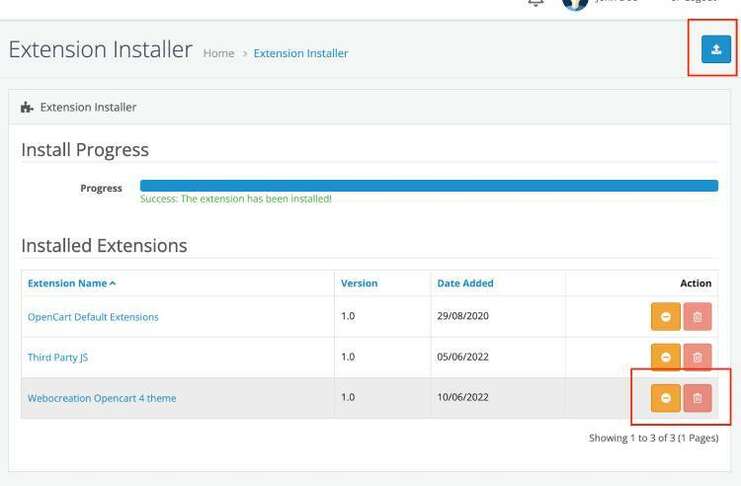The image size is (741, 486).
Task: Click version 1.0 in OpenCart Default Extensions row
Action: 348,316
